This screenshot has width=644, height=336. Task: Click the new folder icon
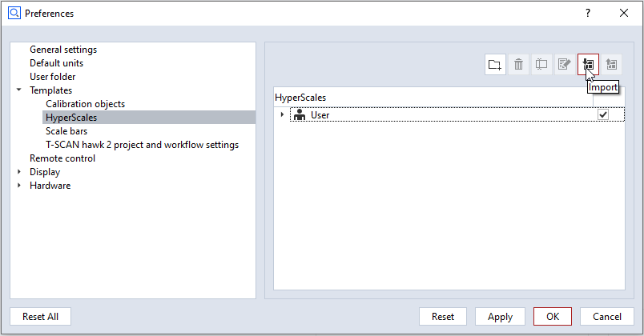(495, 65)
